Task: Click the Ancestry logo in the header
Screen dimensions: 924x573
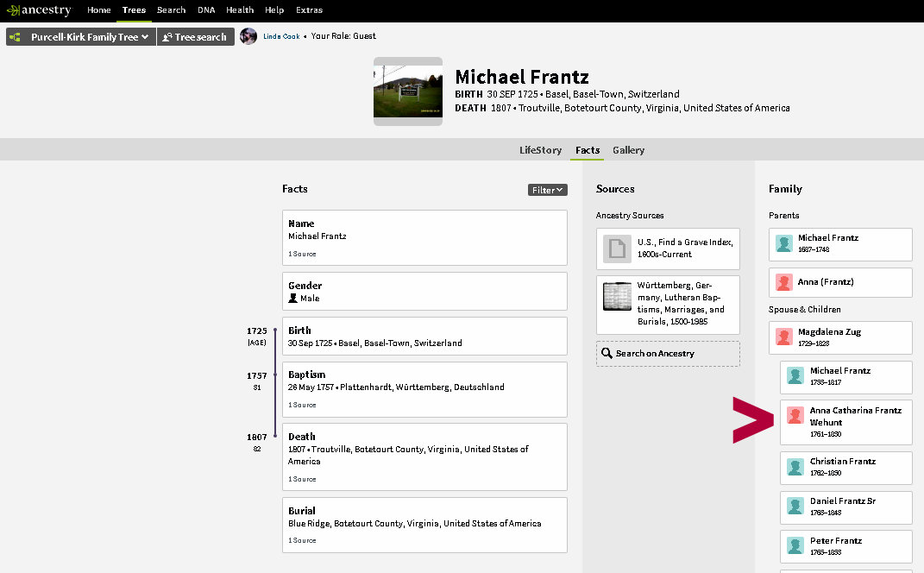Action: pyautogui.click(x=39, y=10)
